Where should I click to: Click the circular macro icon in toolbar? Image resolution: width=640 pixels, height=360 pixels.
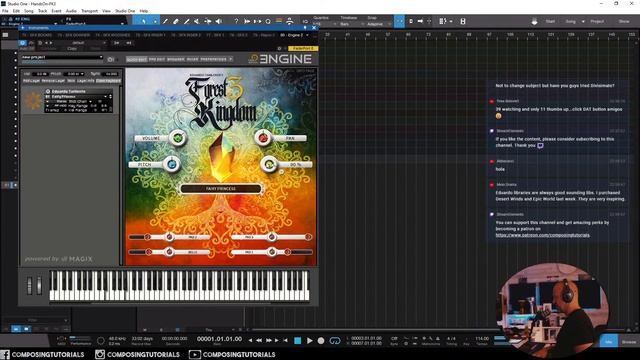(268, 21)
